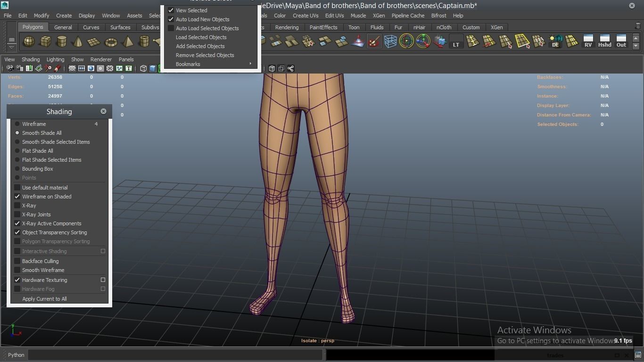
Task: Open the Modify menu
Action: pos(41,16)
